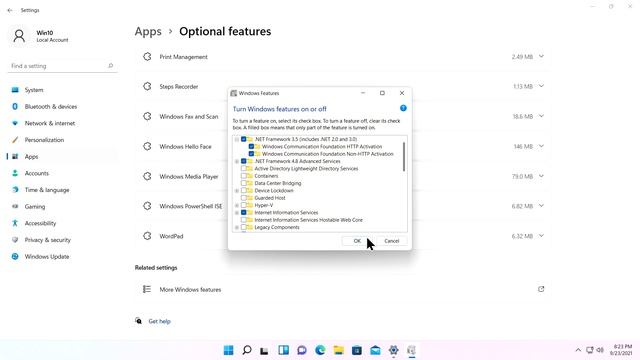Viewport: 640px width, 360px height.
Task: Enable Containers checkbox
Action: [x=244, y=176]
